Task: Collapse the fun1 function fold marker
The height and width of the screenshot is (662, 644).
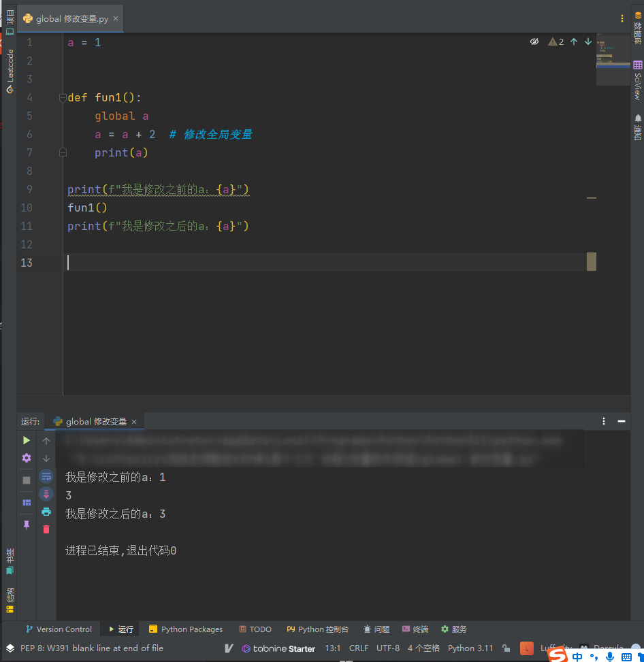Action: tap(63, 98)
